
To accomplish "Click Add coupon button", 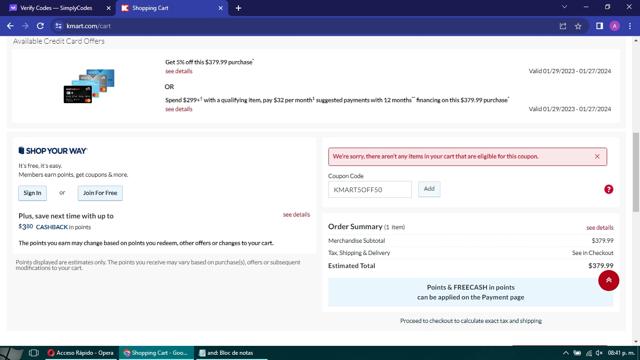I will tap(429, 189).
